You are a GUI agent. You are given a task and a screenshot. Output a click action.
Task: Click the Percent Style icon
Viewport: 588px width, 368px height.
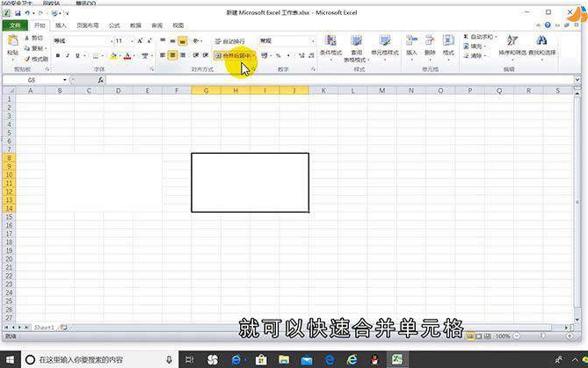pos(279,55)
